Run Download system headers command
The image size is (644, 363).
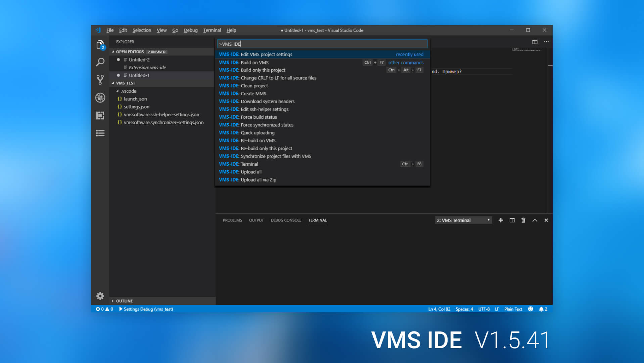coord(322,101)
